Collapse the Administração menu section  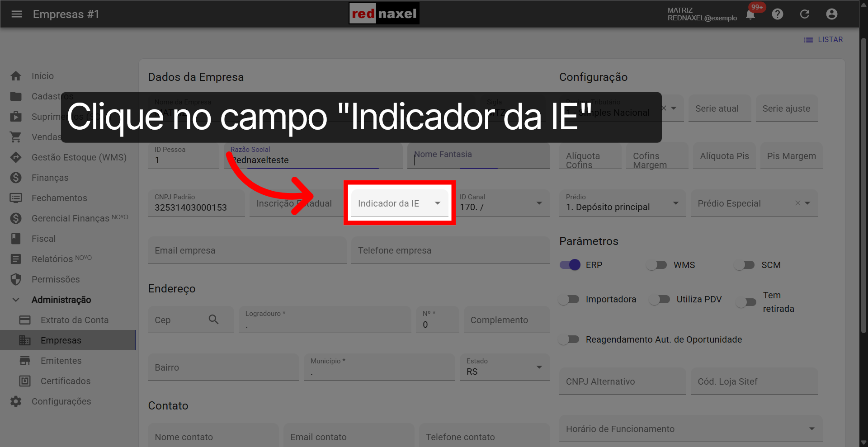(16, 300)
